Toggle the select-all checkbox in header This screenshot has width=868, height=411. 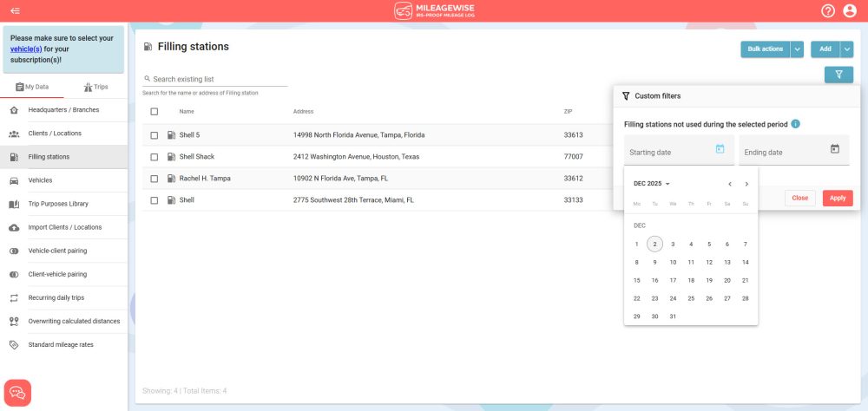(155, 111)
